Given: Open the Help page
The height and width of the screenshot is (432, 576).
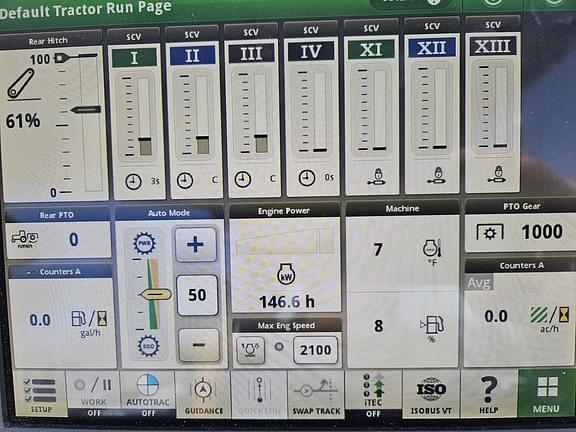Looking at the screenshot, I should click(x=489, y=393).
